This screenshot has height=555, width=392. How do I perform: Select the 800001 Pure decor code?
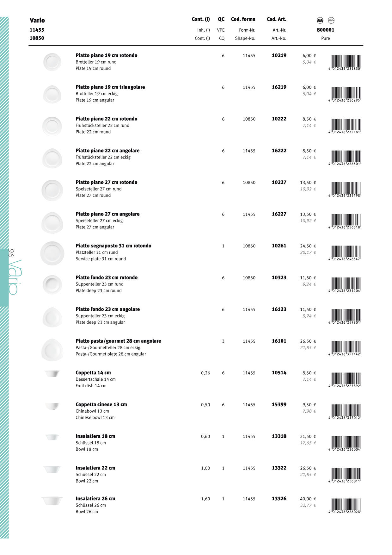[x=325, y=30]
